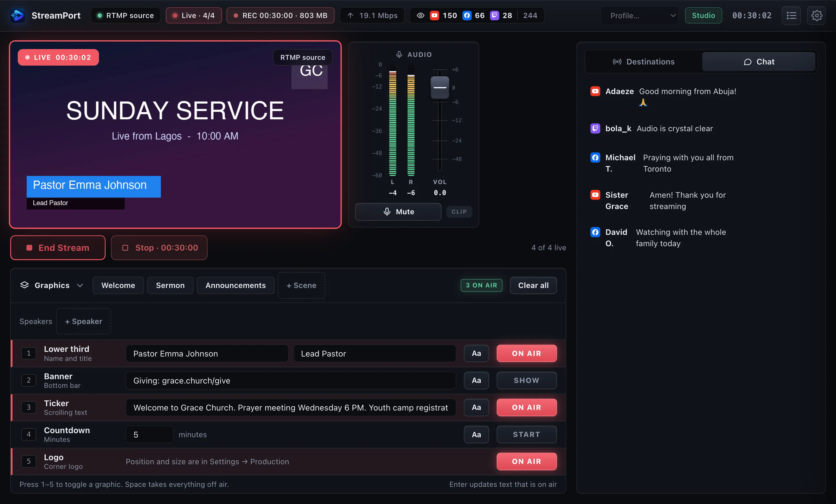
Task: Open font style Aa for Ticker
Action: [x=476, y=407]
